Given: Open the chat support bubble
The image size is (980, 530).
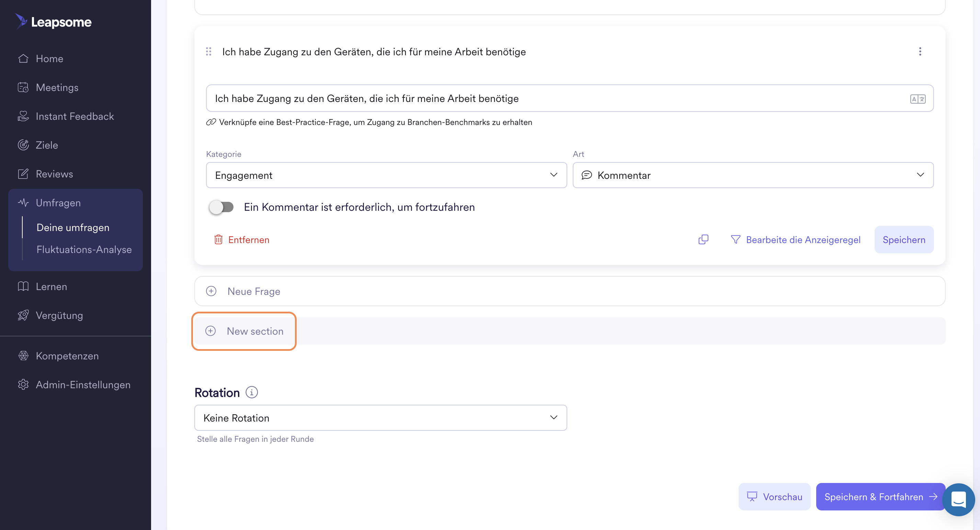Looking at the screenshot, I should (x=959, y=499).
